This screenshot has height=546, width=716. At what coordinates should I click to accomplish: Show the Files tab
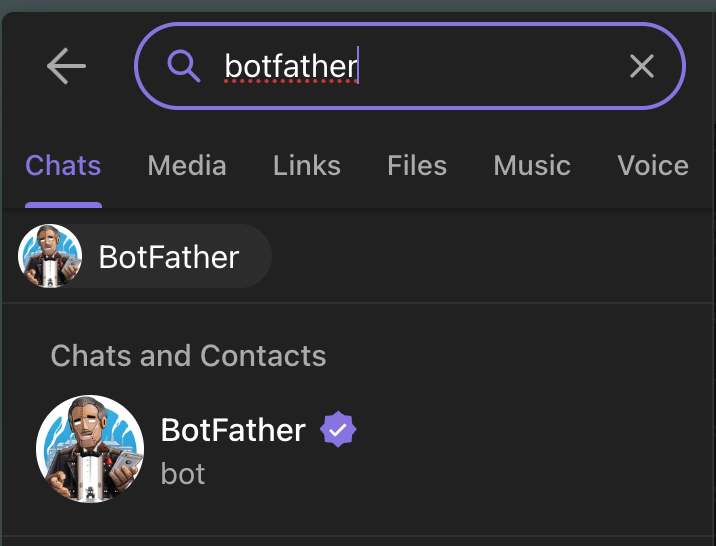click(417, 165)
